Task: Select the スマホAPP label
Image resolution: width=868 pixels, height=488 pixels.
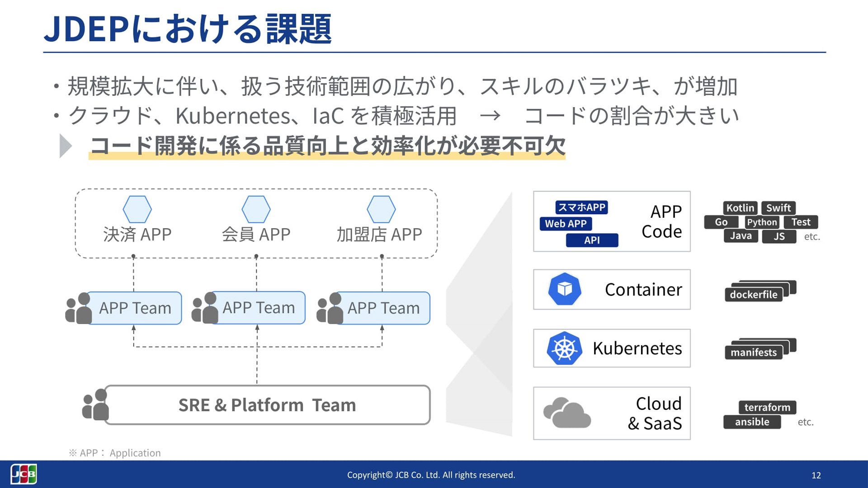Action: click(x=581, y=207)
